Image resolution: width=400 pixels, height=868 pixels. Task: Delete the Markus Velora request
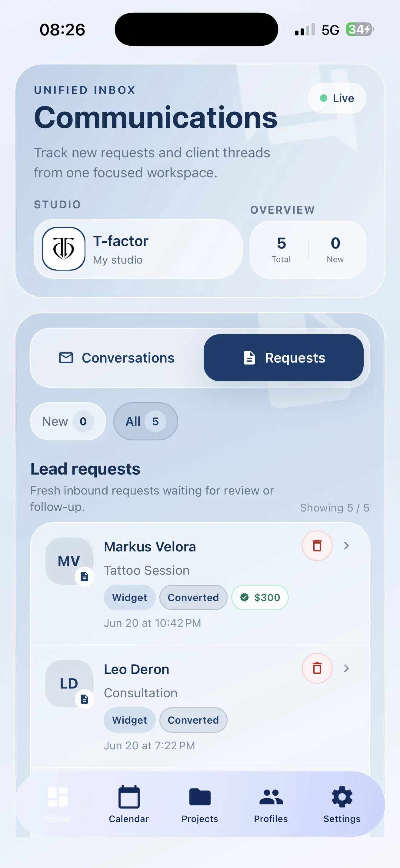click(x=317, y=546)
